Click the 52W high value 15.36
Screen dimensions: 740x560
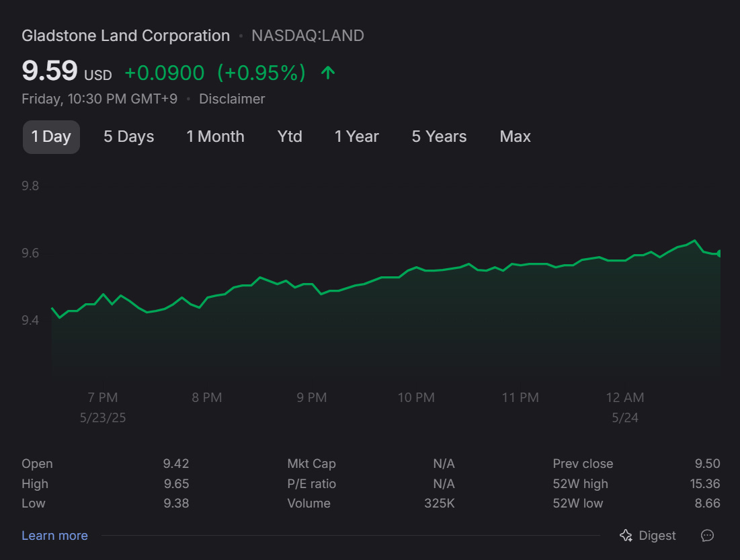click(705, 484)
